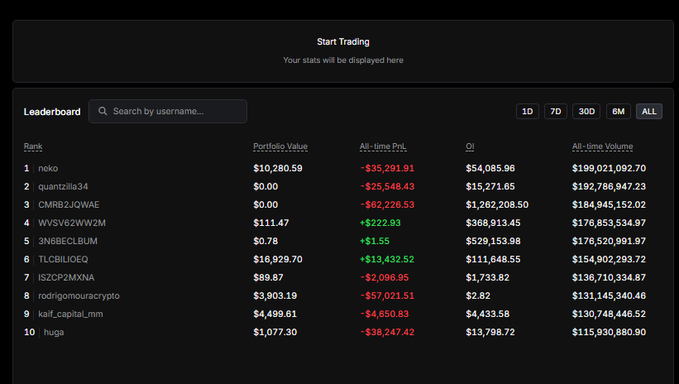The height and width of the screenshot is (384, 679).
Task: Click portfolio value $3,903.19
Action: pos(275,296)
